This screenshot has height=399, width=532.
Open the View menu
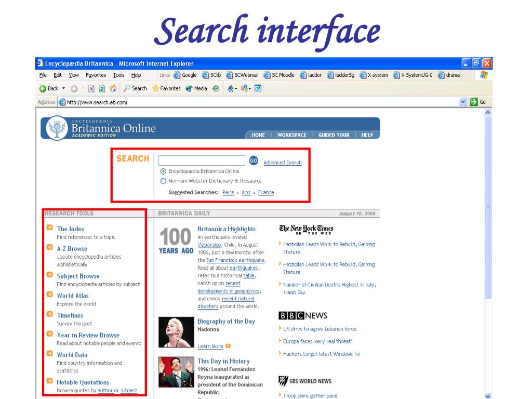tap(74, 75)
